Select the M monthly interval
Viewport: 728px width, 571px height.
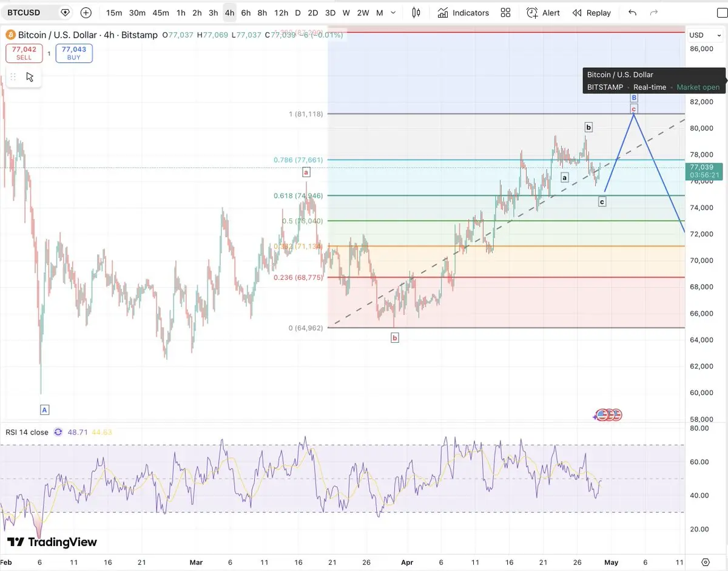point(379,13)
